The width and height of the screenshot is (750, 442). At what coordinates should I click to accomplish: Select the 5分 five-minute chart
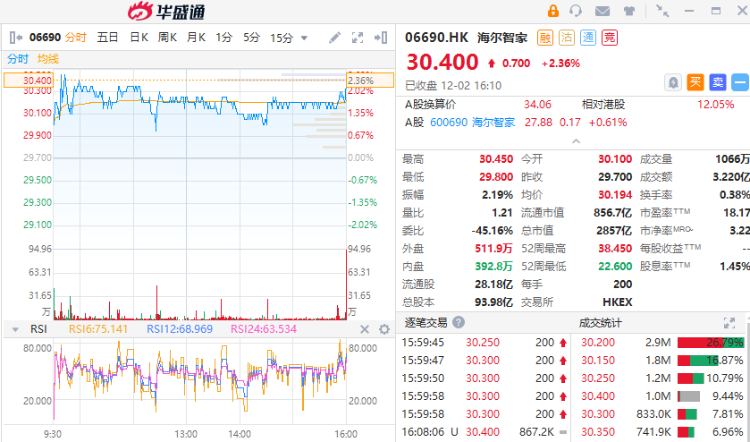click(251, 37)
